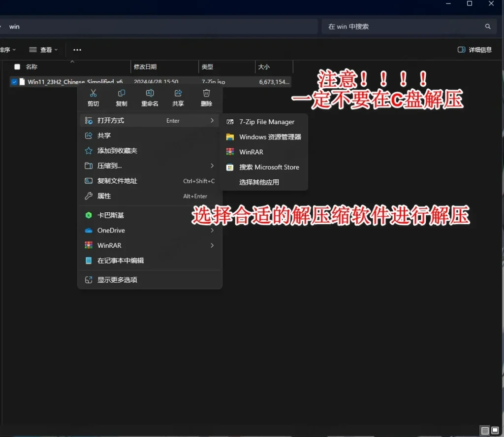The height and width of the screenshot is (437, 504).
Task: Open the 查看 view dropdown
Action: pyautogui.click(x=43, y=50)
